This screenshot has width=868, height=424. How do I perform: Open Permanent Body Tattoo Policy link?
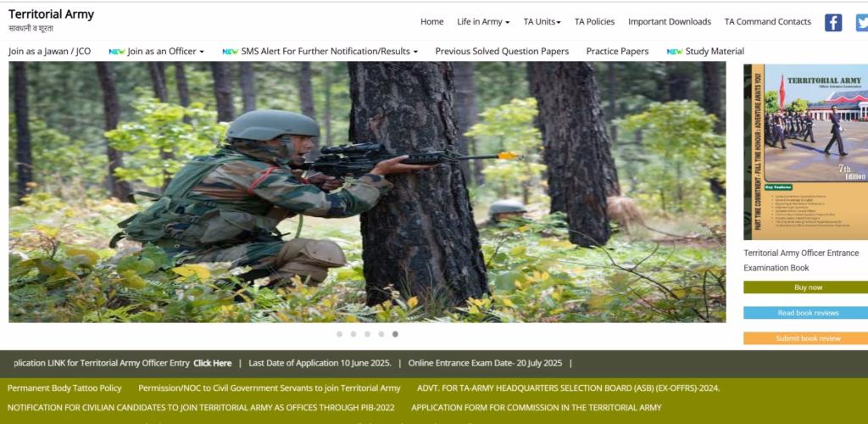(x=64, y=388)
